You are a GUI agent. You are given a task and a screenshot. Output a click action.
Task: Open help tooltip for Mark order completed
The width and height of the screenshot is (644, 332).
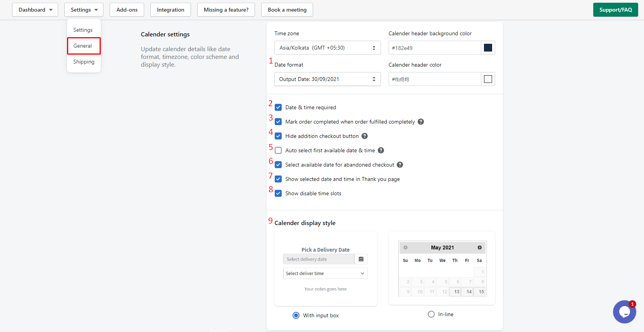click(x=421, y=122)
